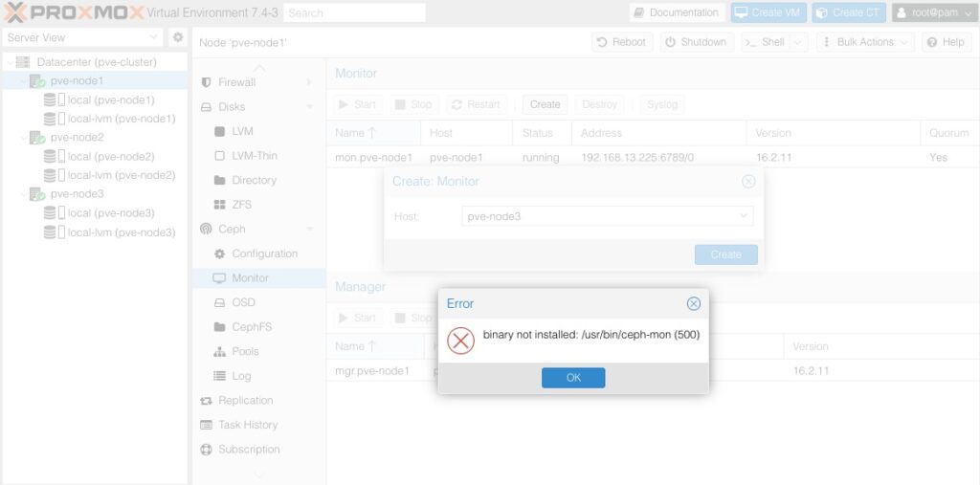Select Datacenter (pve-cluster) in tree
This screenshot has height=485, width=980.
tap(97, 62)
